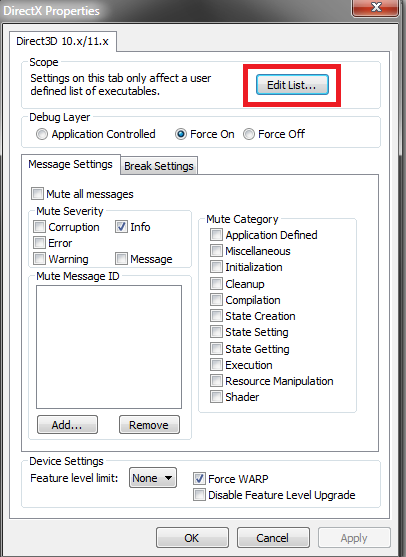Click inside the Mute Message ID list
The height and width of the screenshot is (557, 406).
tap(109, 347)
